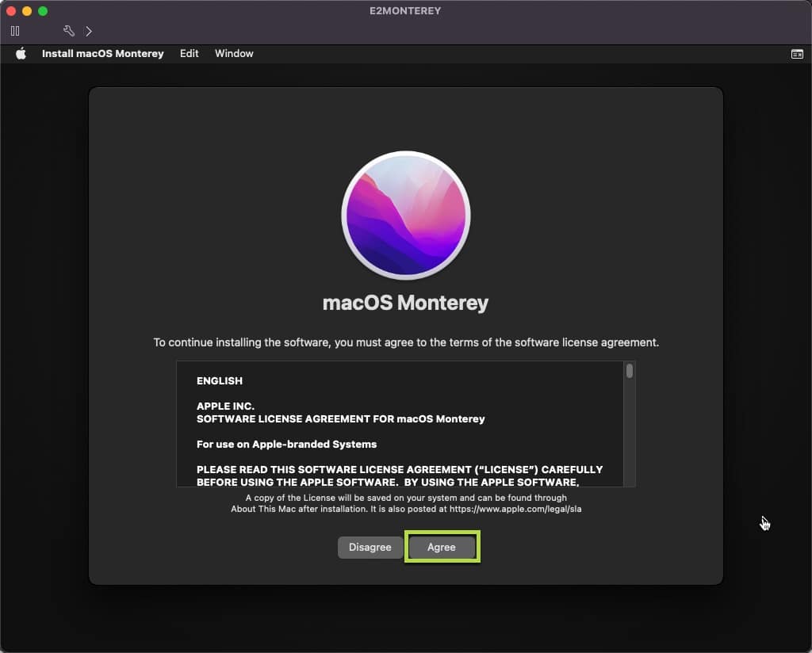Click "SOFTWARE LICENSE AGREEMENT FOR macOS Monterey" line

click(341, 418)
